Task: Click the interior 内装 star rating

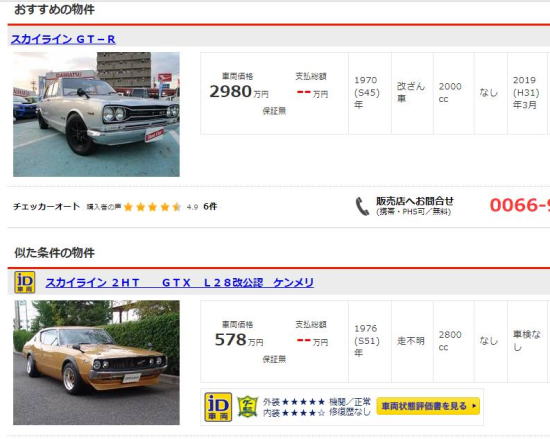Action: [x=294, y=413]
